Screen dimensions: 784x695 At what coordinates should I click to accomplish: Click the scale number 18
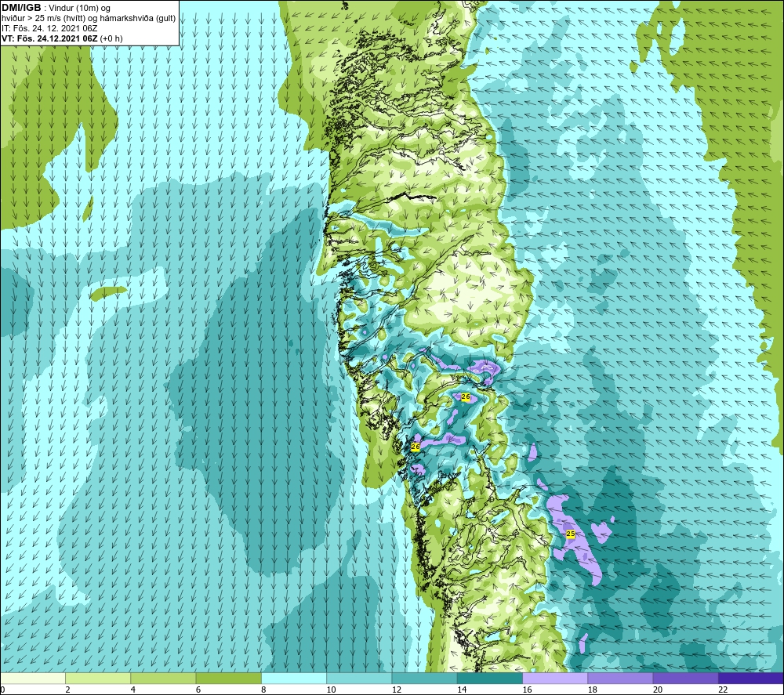592,690
